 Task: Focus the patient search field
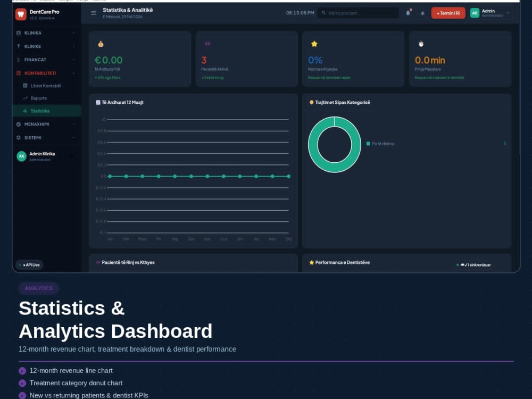(x=358, y=13)
